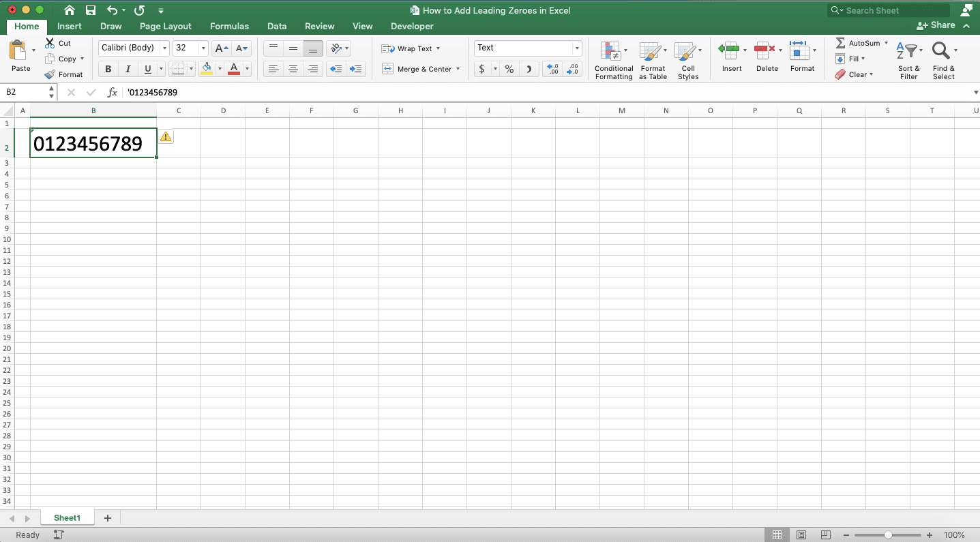Apply percent style formatting
Screen dimensions: 980x542
(x=509, y=69)
